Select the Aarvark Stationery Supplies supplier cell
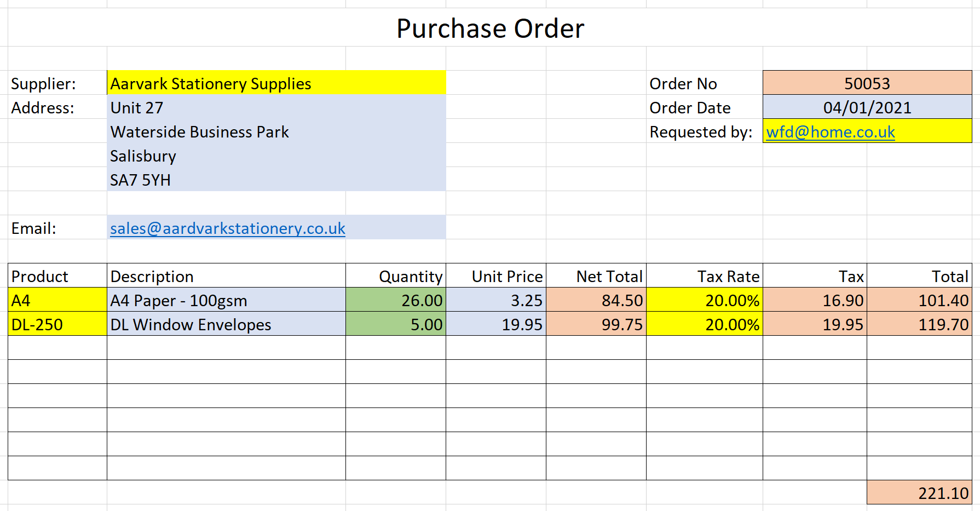 tap(276, 83)
